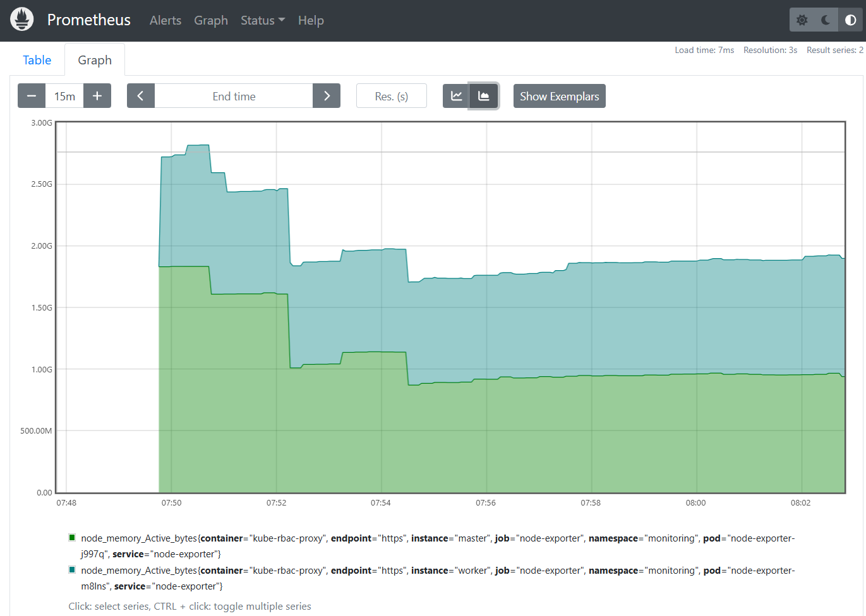Click the teal worker series color swatch
The width and height of the screenshot is (866, 616).
pyautogui.click(x=72, y=570)
